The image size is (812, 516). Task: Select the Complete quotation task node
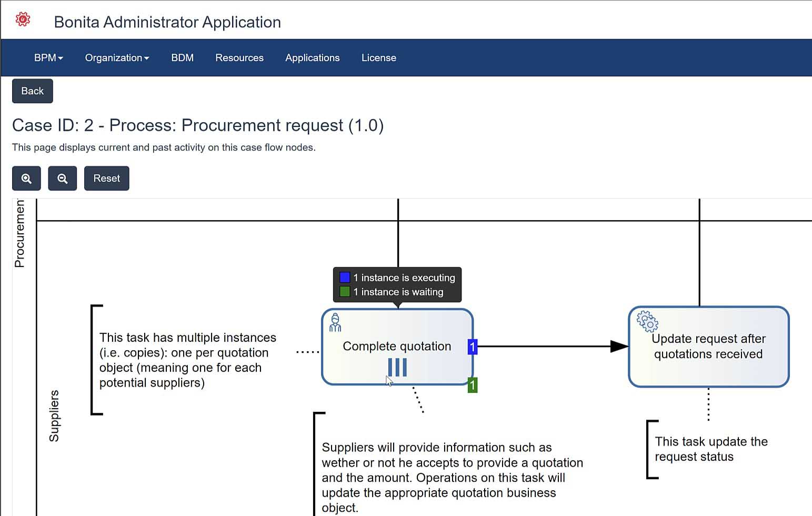[397, 346]
